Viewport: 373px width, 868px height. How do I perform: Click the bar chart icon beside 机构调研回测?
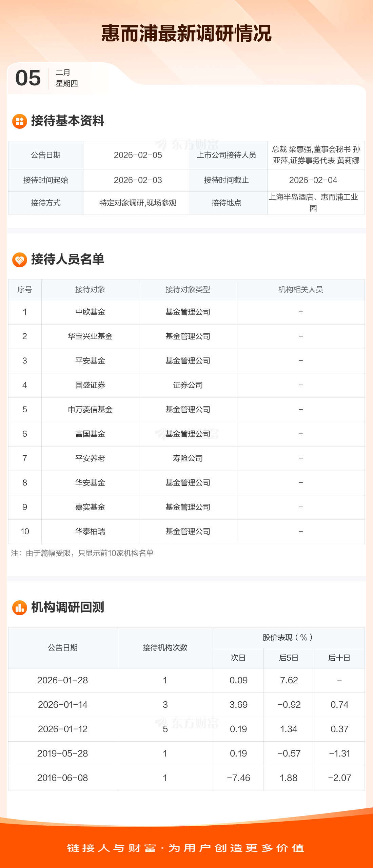point(20,608)
